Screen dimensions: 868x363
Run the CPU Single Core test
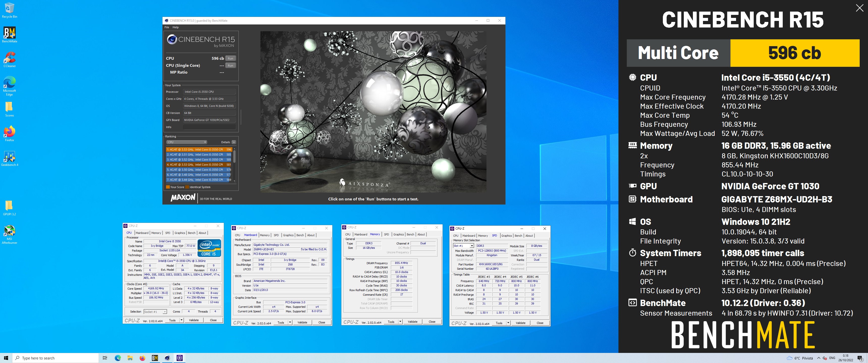pos(230,65)
